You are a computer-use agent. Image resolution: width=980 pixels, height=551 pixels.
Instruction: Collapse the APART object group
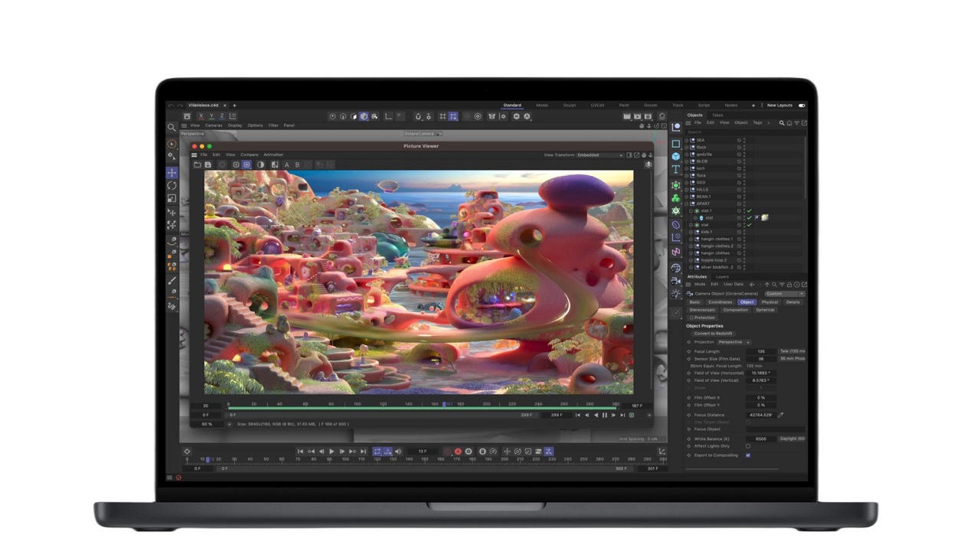(x=688, y=204)
